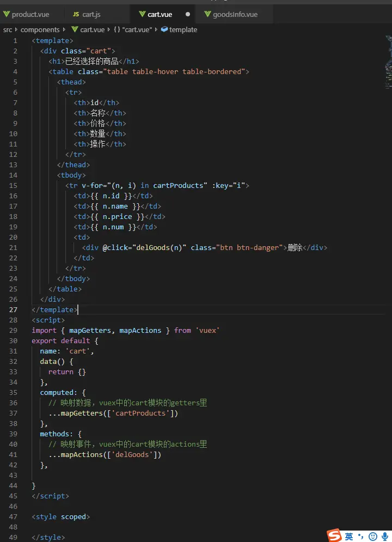Click cartProducts in the v-for line
Image resolution: width=392 pixels, height=542 pixels.
178,186
